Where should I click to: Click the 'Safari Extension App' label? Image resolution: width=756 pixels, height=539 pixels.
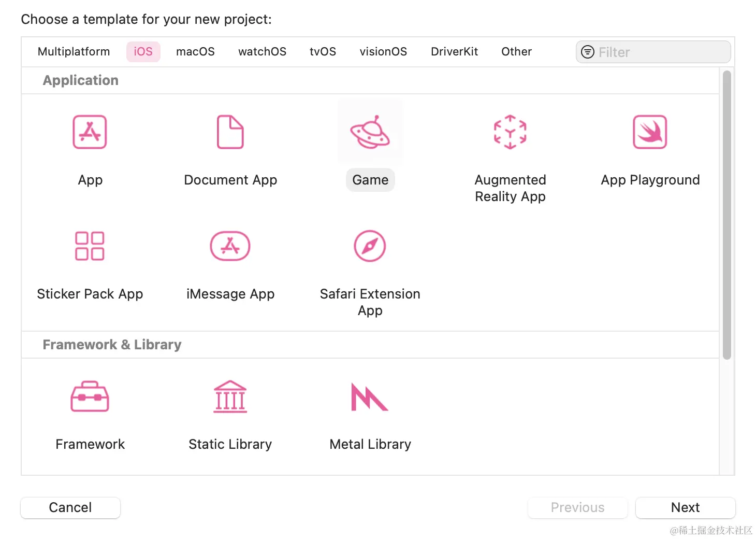click(x=370, y=302)
